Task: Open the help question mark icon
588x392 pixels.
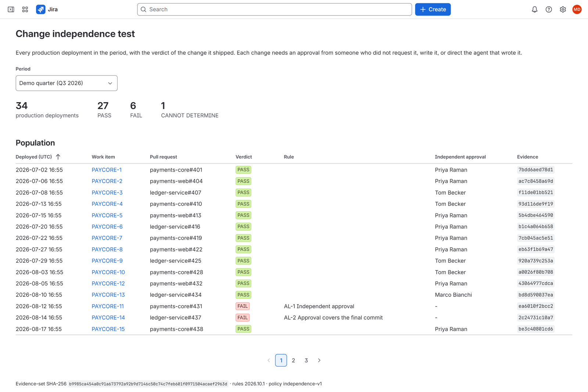Action: click(549, 10)
